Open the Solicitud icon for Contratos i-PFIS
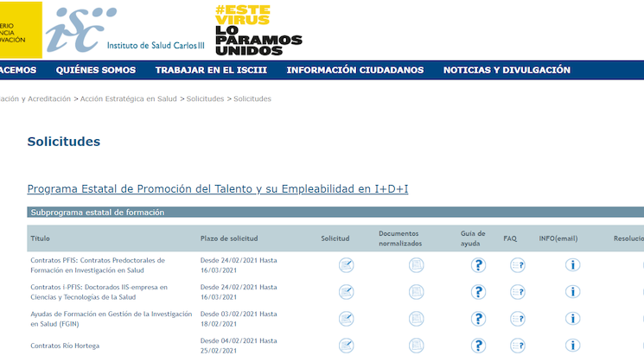 347,292
